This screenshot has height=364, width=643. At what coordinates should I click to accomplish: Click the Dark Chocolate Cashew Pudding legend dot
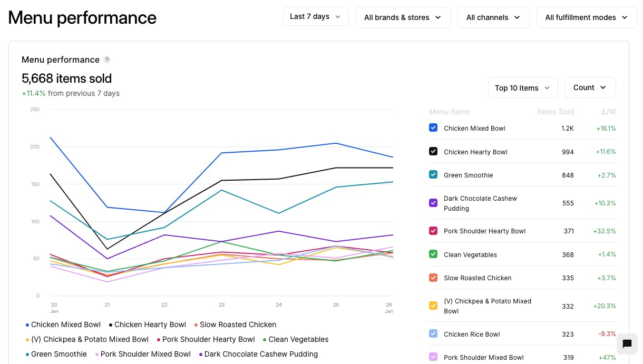201,355
